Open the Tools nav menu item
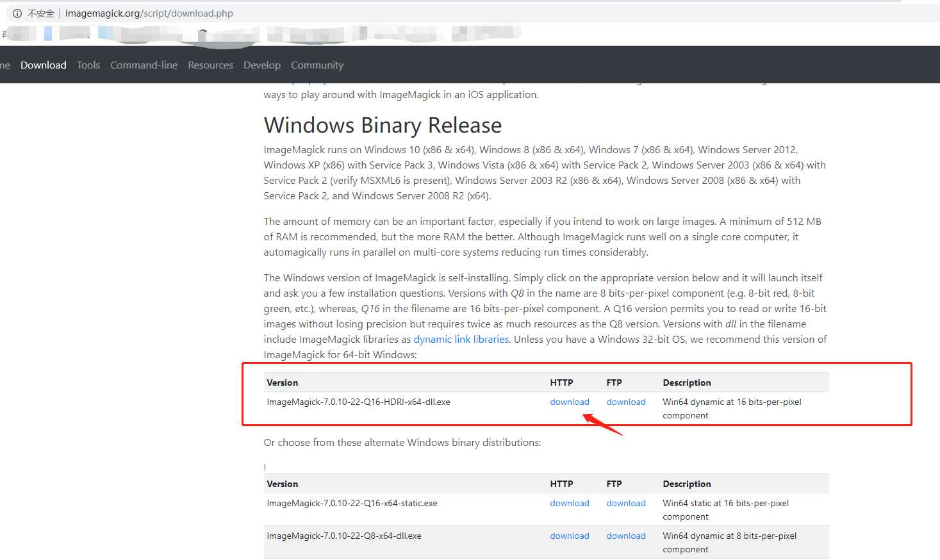 (x=88, y=65)
